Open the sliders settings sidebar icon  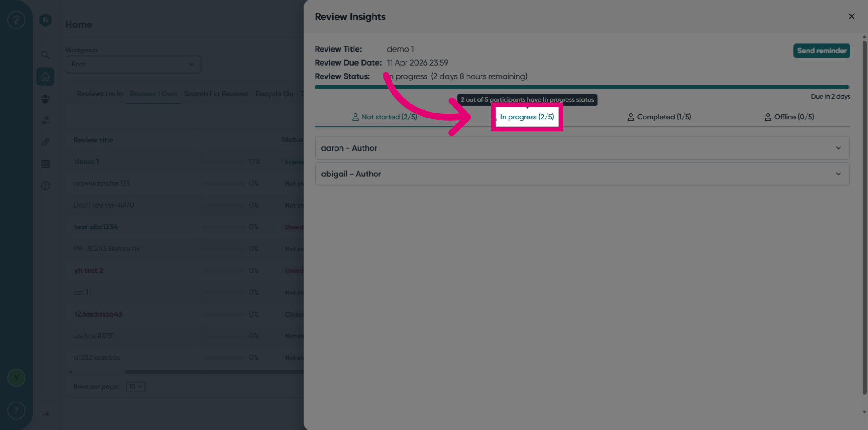tap(45, 120)
